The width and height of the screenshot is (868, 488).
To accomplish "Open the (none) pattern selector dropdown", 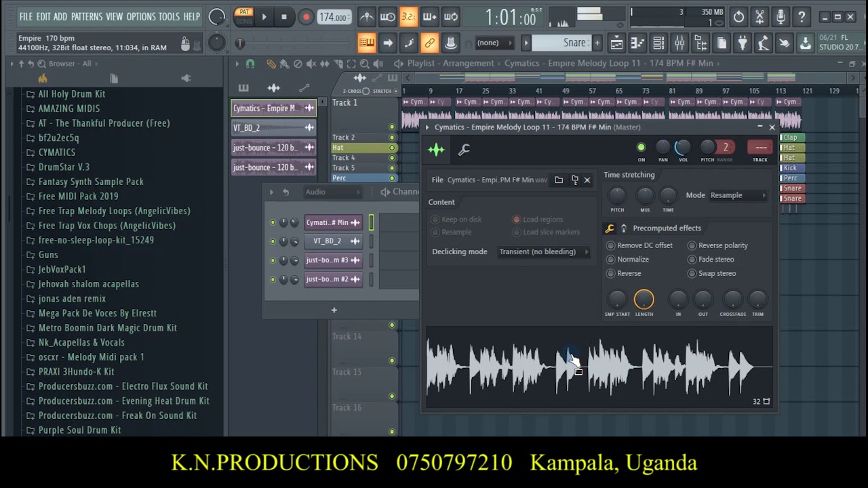I will [x=494, y=43].
